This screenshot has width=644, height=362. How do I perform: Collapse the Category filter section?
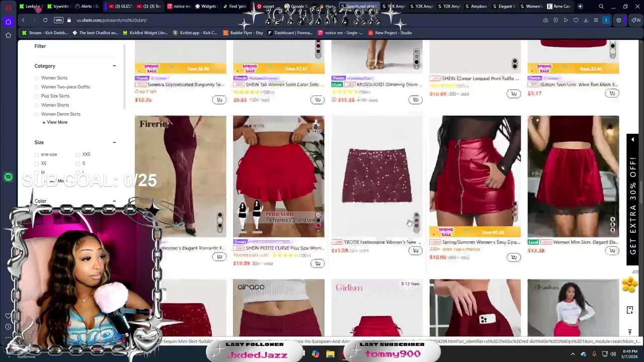pos(114,66)
